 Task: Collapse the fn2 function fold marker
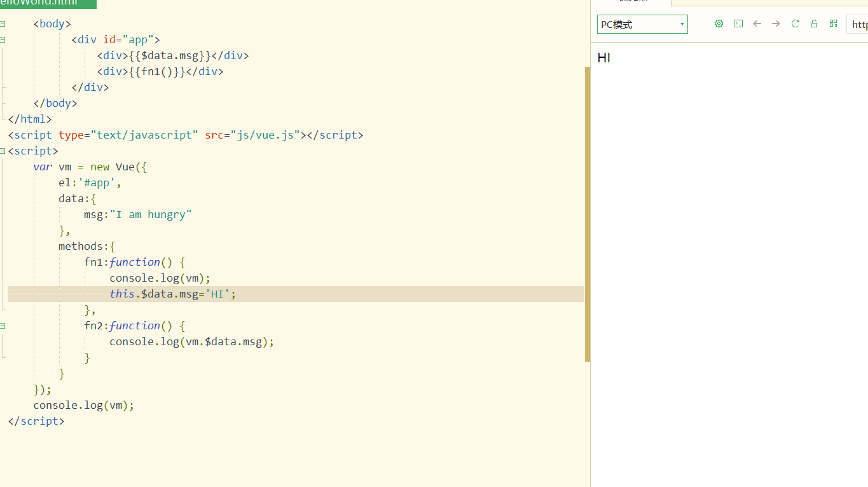(x=3, y=326)
